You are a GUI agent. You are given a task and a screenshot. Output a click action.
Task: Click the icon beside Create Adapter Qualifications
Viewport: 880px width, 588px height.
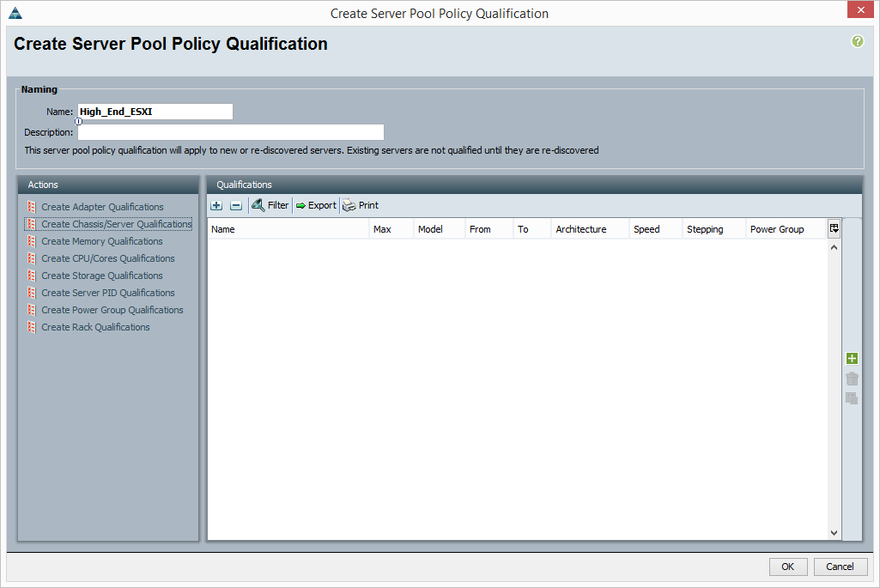pyautogui.click(x=32, y=207)
